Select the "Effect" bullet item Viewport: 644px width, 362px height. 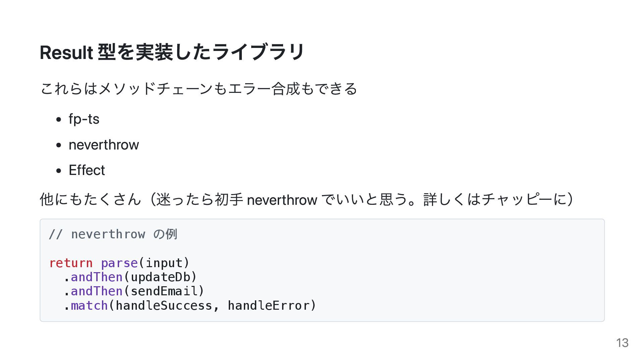click(87, 170)
